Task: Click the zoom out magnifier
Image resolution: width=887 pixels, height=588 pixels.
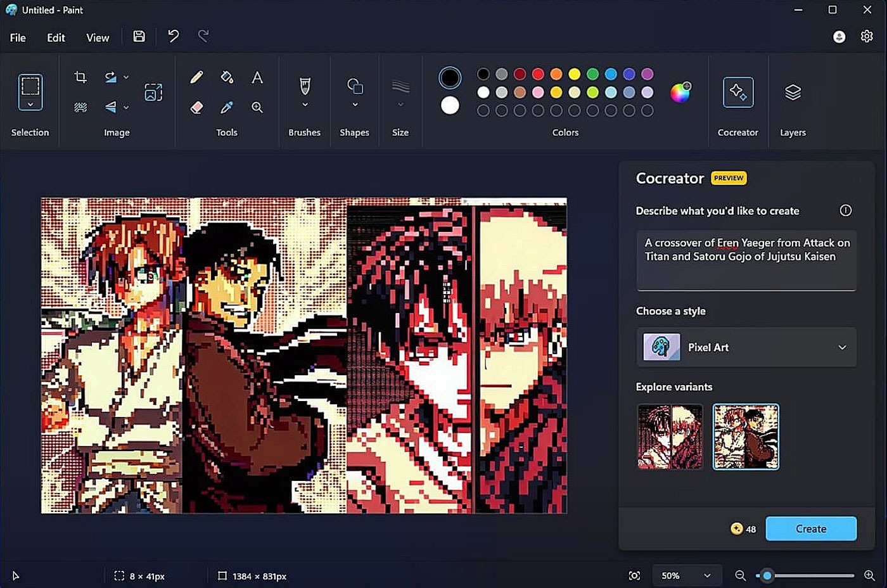Action: pyautogui.click(x=740, y=575)
